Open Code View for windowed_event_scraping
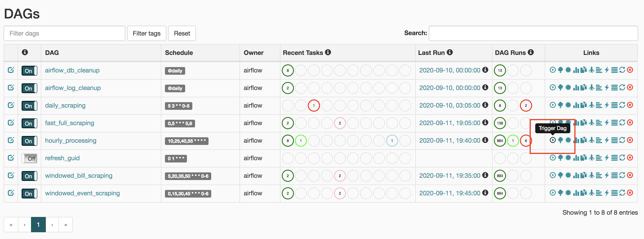This screenshot has width=644, height=239. tap(606, 193)
